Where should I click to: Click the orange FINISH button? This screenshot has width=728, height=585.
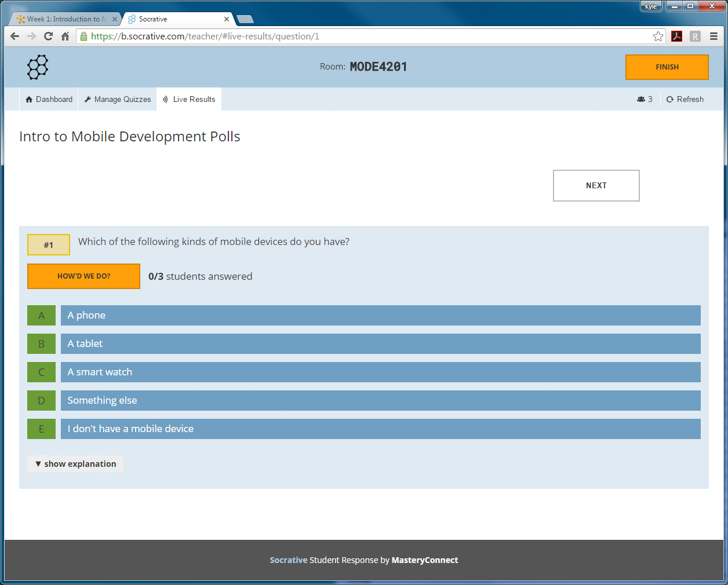point(667,67)
